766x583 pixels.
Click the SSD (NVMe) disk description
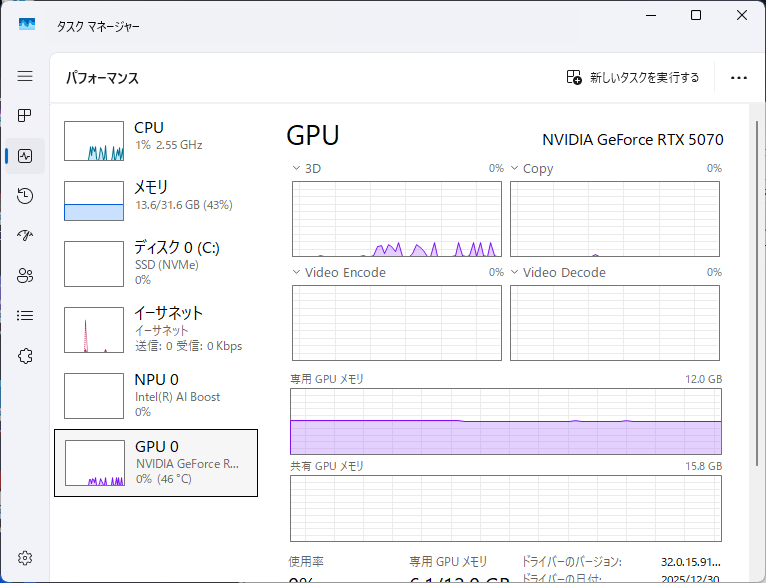click(x=167, y=265)
